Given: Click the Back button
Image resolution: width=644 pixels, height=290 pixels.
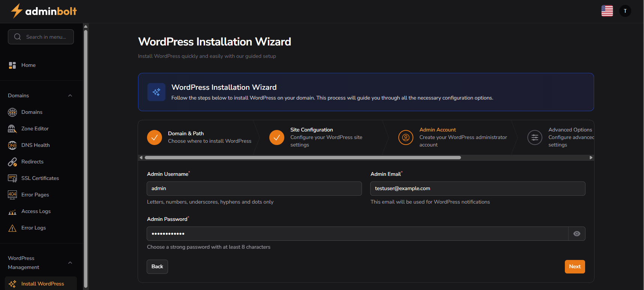Looking at the screenshot, I should [157, 267].
